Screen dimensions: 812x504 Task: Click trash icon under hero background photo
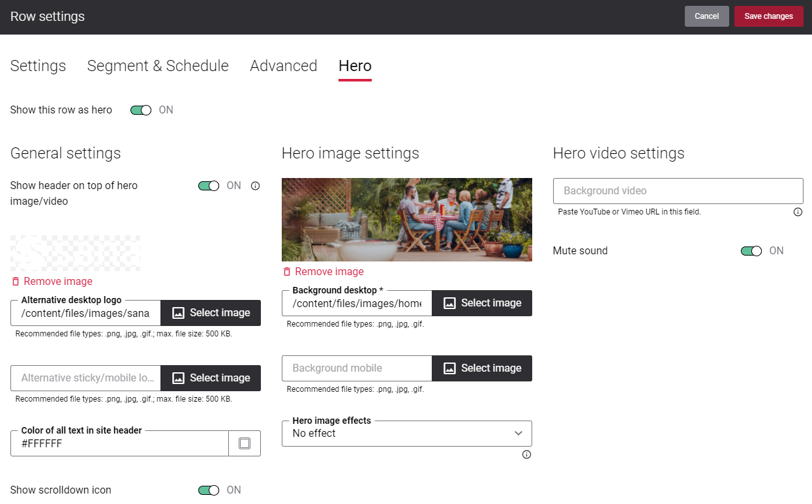point(287,272)
